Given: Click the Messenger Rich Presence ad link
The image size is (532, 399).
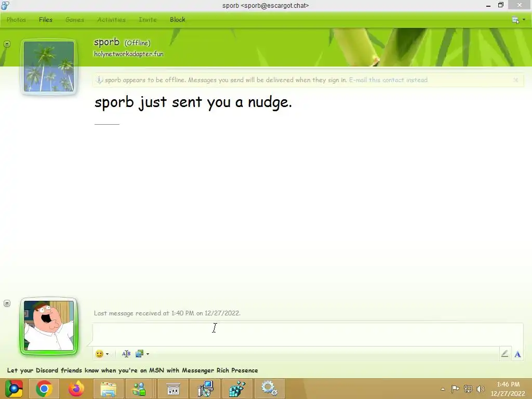Looking at the screenshot, I should click(132, 370).
